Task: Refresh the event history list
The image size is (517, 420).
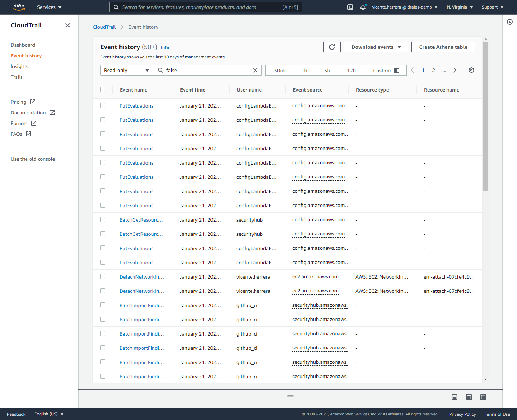Action: click(x=332, y=47)
